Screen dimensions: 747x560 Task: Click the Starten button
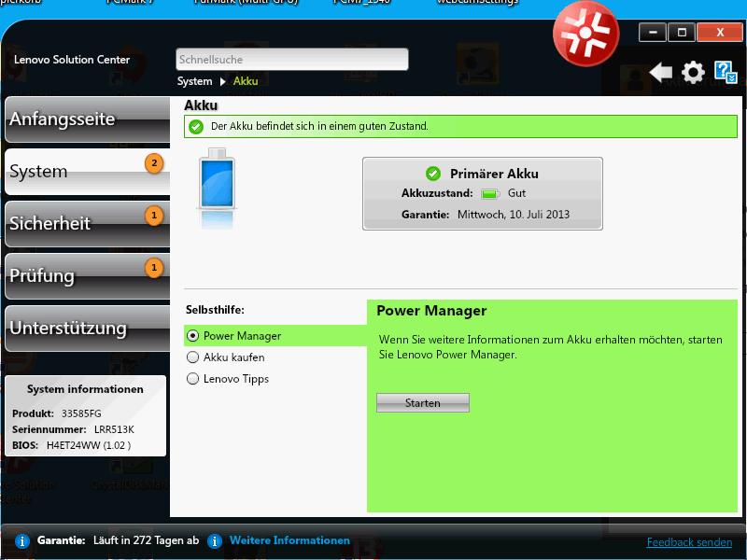pyautogui.click(x=423, y=403)
